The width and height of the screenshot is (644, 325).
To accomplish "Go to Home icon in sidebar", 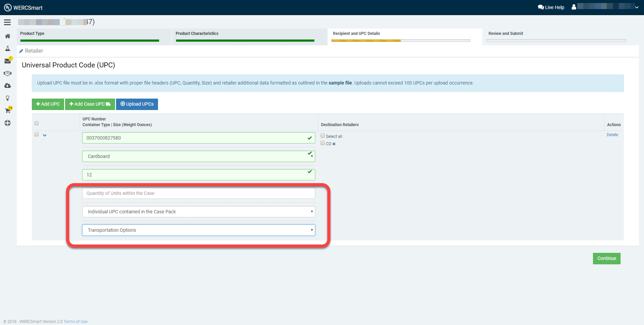I will coord(7,36).
